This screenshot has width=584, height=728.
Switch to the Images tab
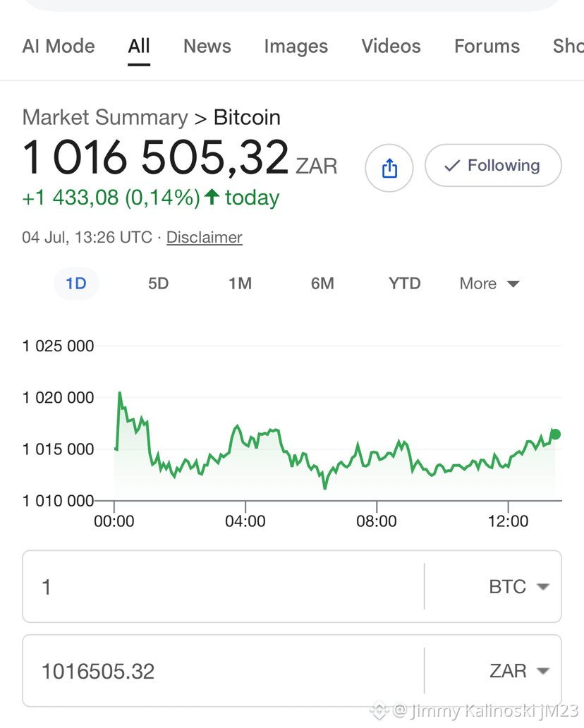296,46
